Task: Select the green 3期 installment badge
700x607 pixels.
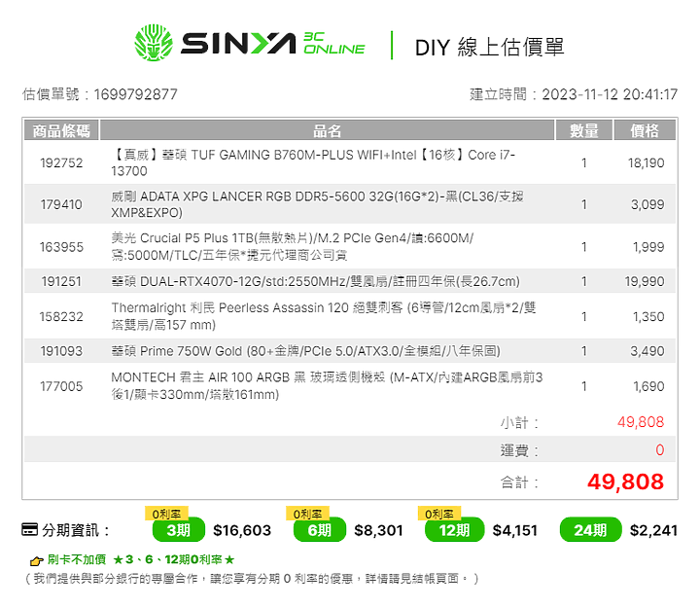Action: tap(179, 530)
